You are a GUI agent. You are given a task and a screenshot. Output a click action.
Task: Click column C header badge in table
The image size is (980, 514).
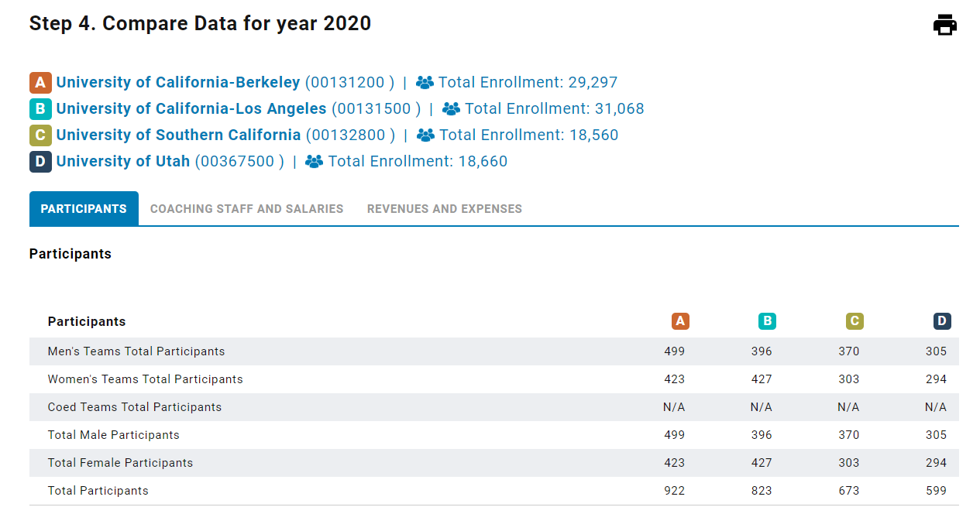tap(854, 321)
